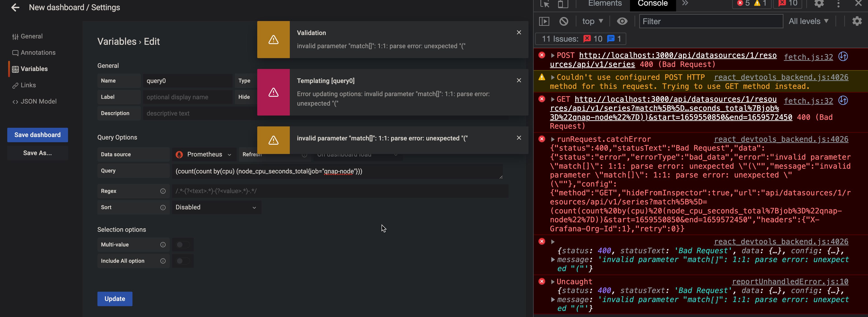This screenshot has height=317, width=868.
Task: Navigate back using the top-left arrow
Action: pyautogui.click(x=15, y=7)
